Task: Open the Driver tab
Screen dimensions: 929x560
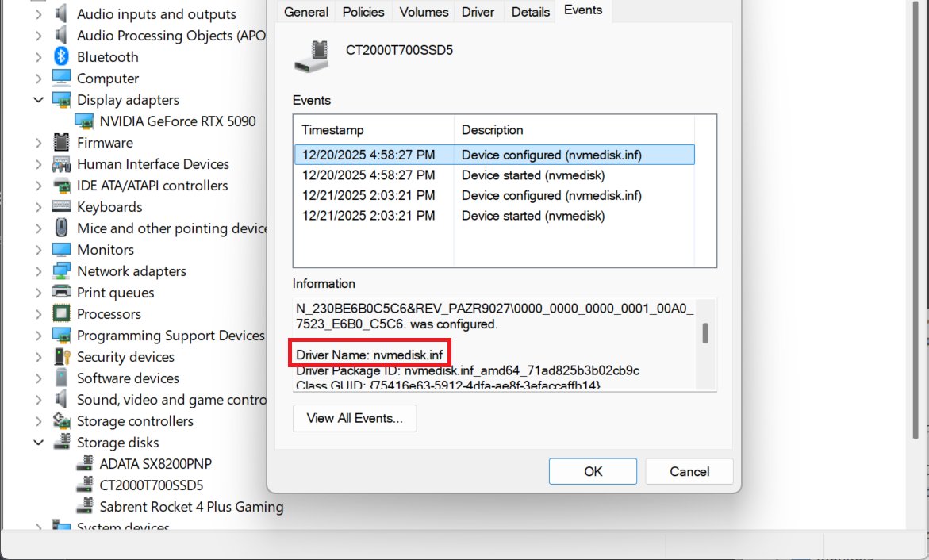Action: point(478,12)
